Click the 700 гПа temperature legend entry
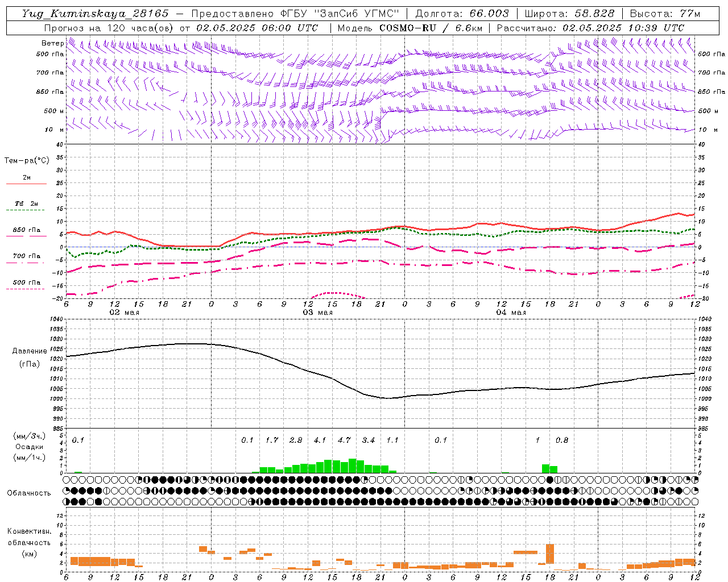This screenshot has width=728, height=582. 27,256
